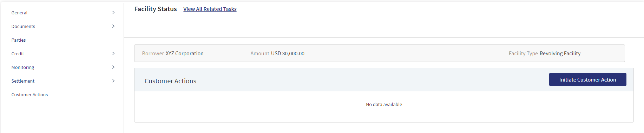Expand the Monitoring chevron arrow
Viewport: 644px width, 133px height.
tap(113, 67)
